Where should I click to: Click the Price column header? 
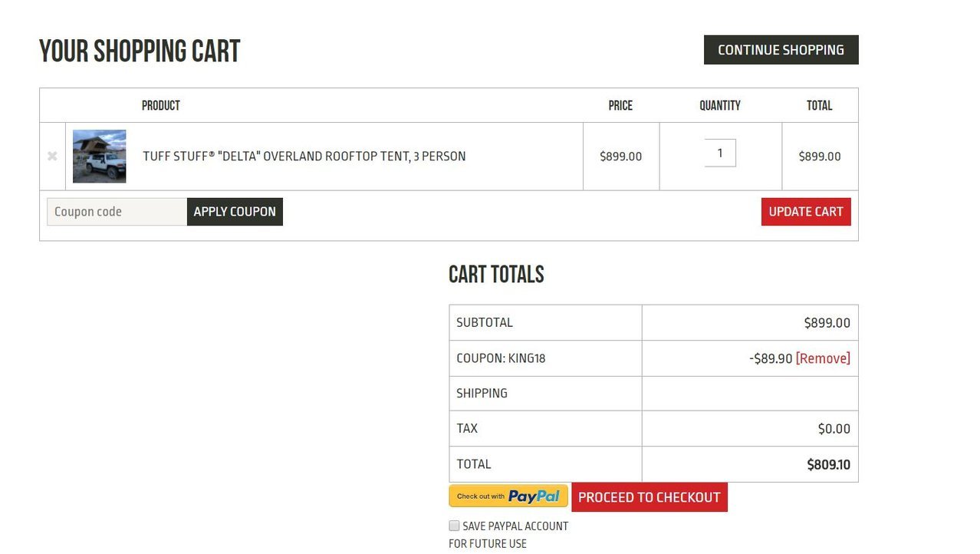click(x=620, y=106)
